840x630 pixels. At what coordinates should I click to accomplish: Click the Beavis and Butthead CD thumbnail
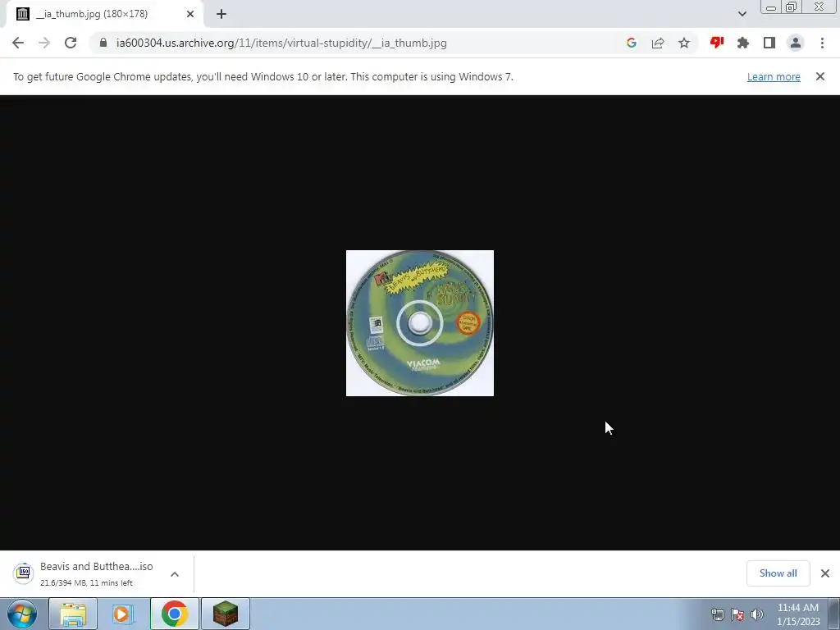coord(420,323)
